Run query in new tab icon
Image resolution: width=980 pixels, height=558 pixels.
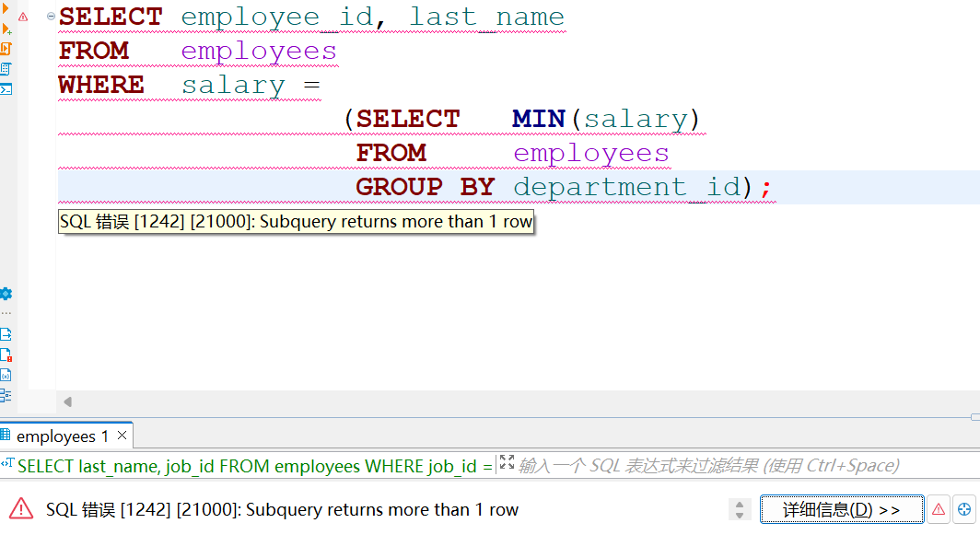coord(6,29)
